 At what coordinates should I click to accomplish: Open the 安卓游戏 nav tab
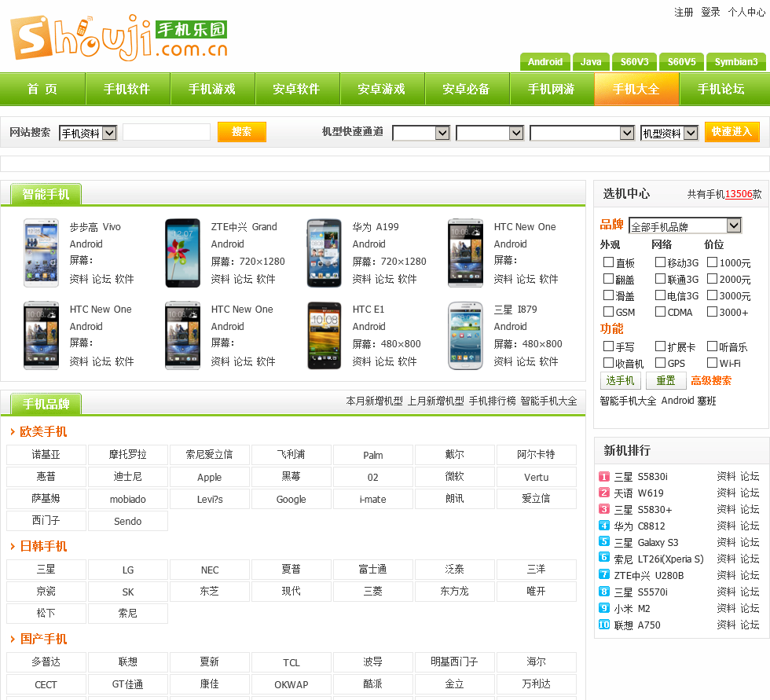[382, 89]
